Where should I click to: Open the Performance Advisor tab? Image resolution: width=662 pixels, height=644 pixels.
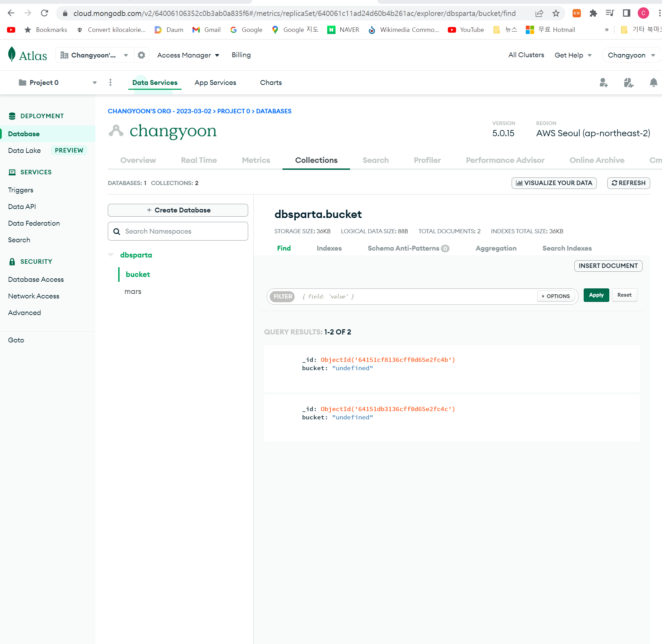tap(505, 160)
